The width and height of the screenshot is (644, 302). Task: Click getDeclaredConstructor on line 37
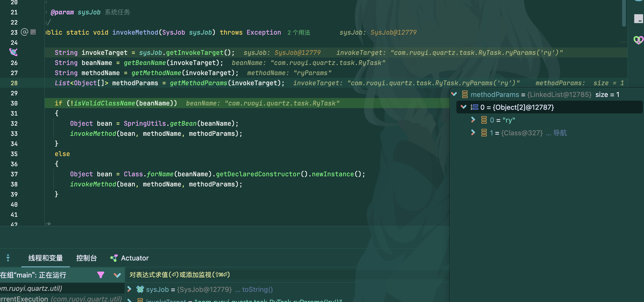258,174
